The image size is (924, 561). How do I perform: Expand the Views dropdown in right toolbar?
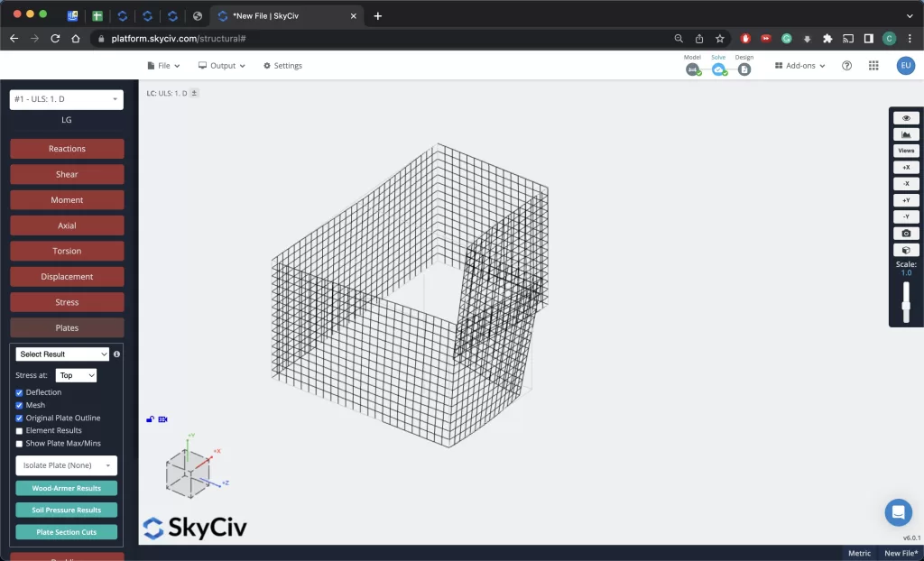906,151
